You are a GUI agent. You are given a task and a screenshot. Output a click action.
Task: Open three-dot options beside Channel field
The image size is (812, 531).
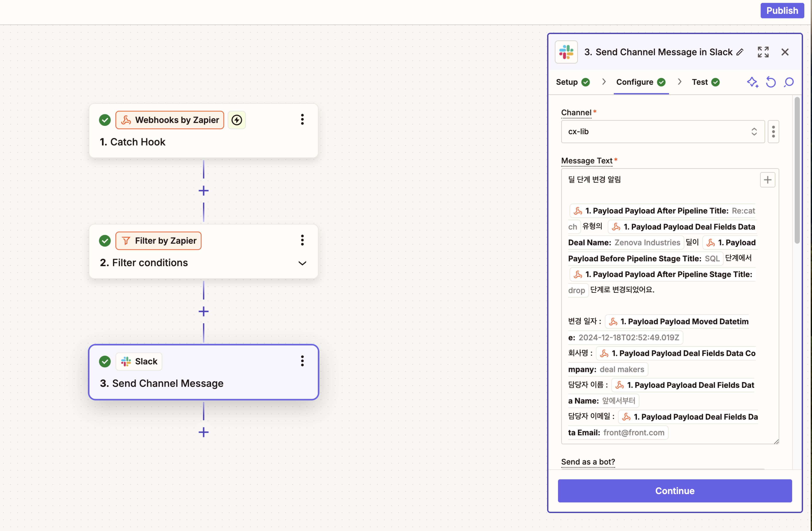[x=773, y=131]
